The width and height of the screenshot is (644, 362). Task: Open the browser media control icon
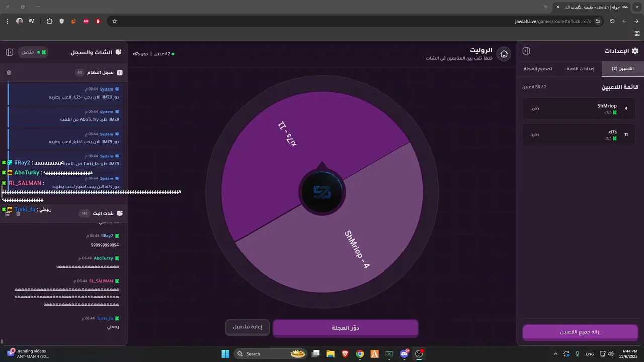(x=32, y=21)
